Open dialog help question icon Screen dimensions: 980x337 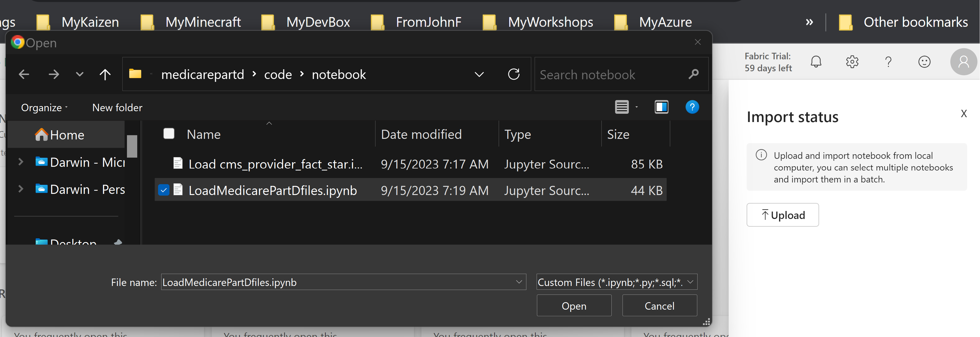[x=692, y=107]
